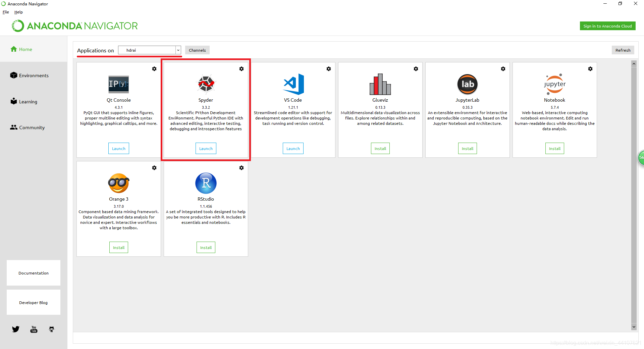Screen dimensions: 644x349
Task: Open the VS Code gear options
Action: tap(329, 69)
